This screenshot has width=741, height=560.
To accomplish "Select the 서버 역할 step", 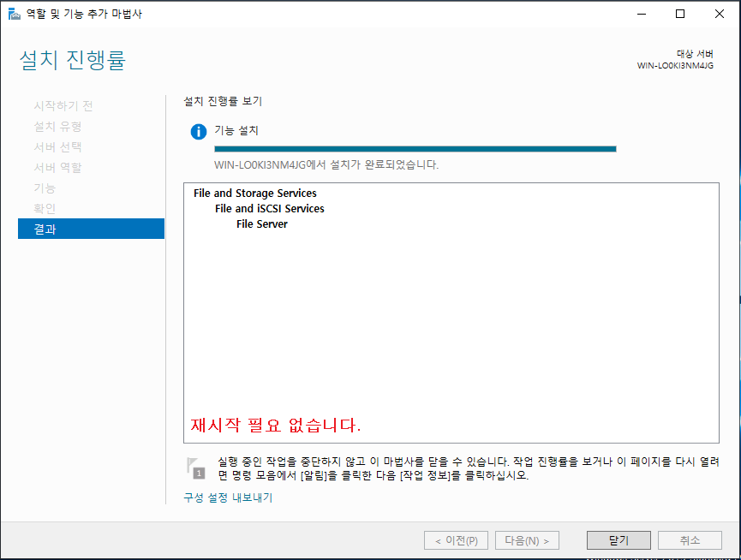I will coord(57,167).
